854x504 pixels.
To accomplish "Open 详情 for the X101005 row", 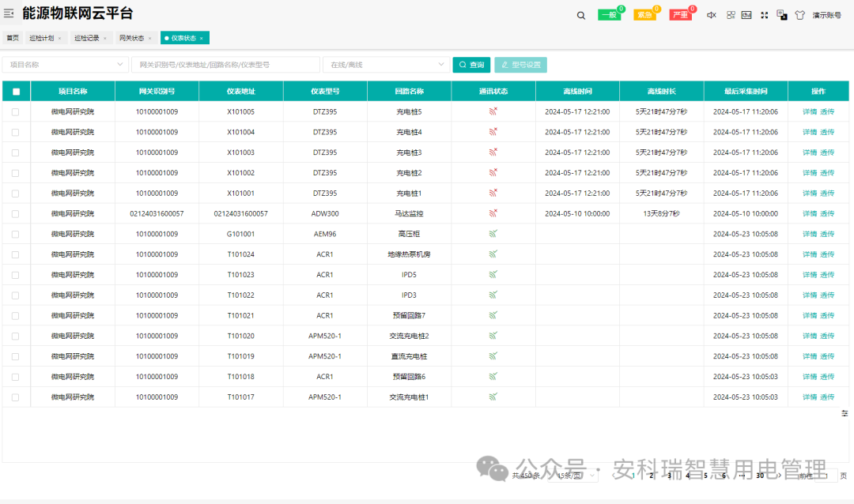I will point(810,111).
